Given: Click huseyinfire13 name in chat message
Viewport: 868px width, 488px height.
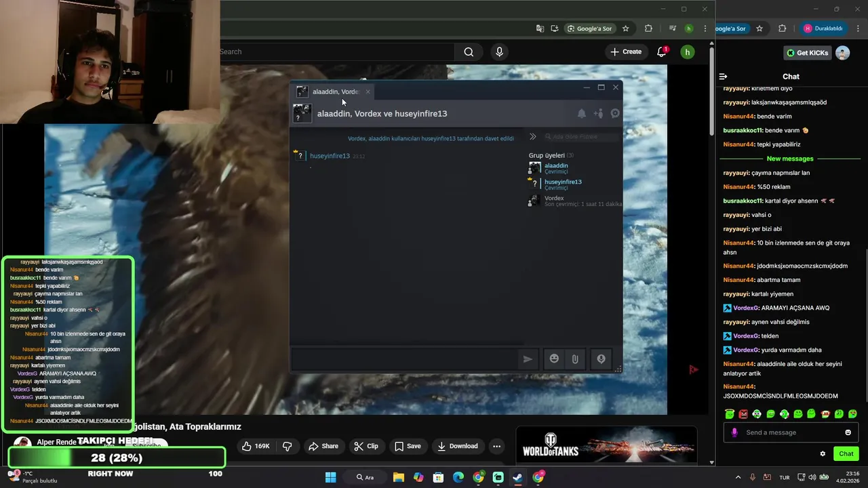Looking at the screenshot, I should click(x=330, y=156).
